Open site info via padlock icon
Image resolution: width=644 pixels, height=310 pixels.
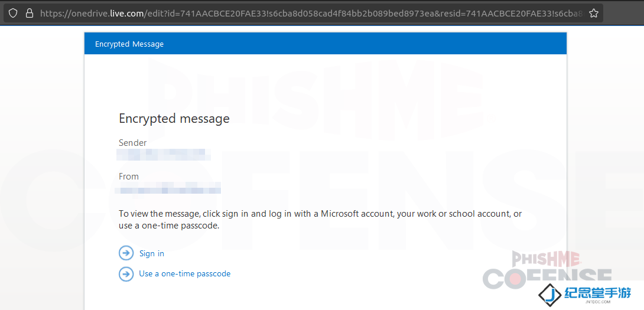(x=29, y=13)
